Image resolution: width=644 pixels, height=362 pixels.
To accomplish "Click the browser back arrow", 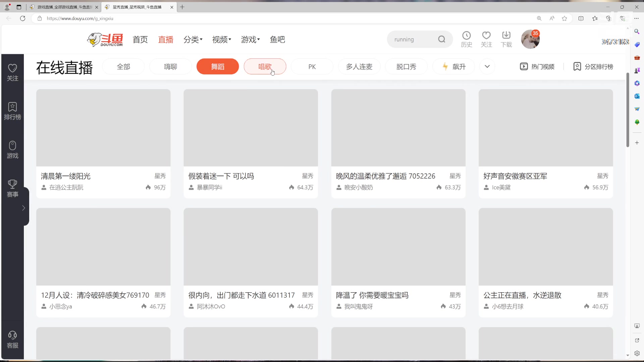I will [9, 18].
